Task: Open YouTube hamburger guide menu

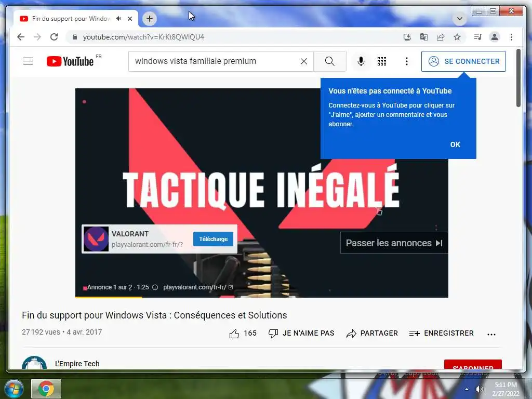Action: point(28,61)
